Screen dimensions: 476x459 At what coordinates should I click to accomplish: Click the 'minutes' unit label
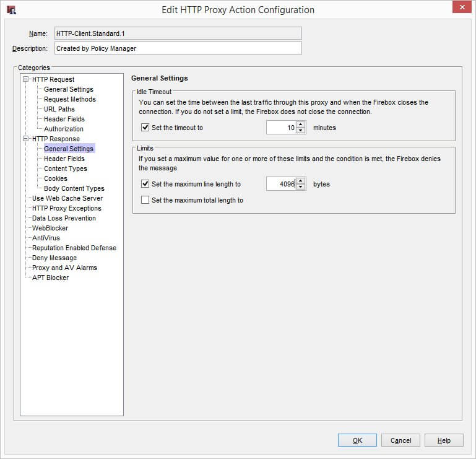(x=324, y=128)
